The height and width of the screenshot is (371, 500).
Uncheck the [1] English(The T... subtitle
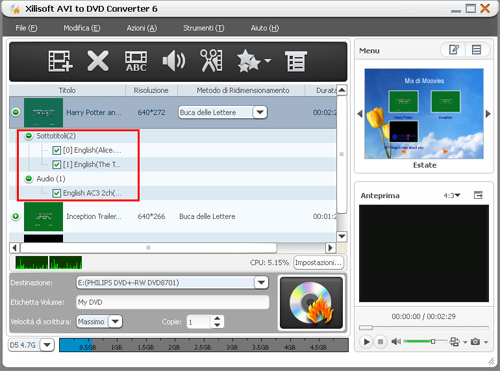(56, 165)
